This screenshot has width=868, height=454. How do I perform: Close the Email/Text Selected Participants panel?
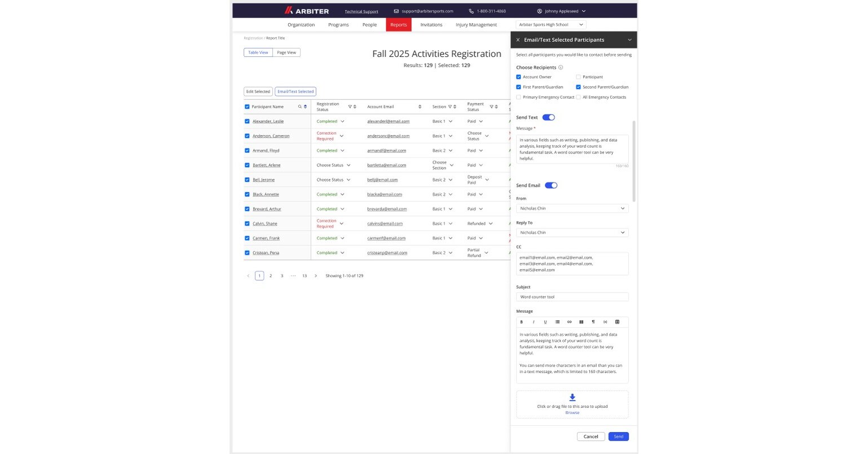(x=518, y=40)
